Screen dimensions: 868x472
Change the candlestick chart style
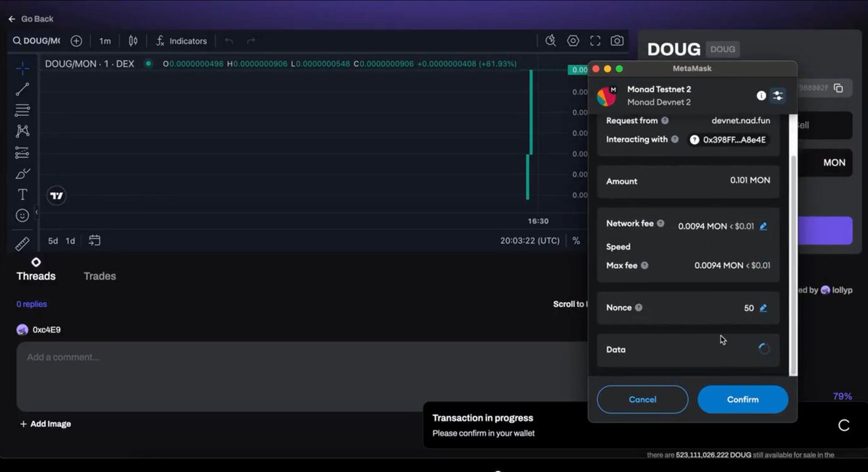coord(133,41)
